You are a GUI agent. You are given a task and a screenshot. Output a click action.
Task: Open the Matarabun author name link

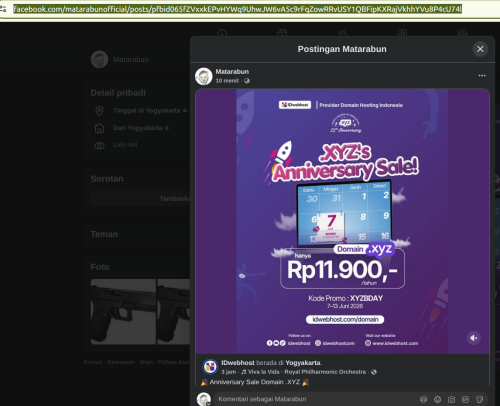(x=232, y=72)
